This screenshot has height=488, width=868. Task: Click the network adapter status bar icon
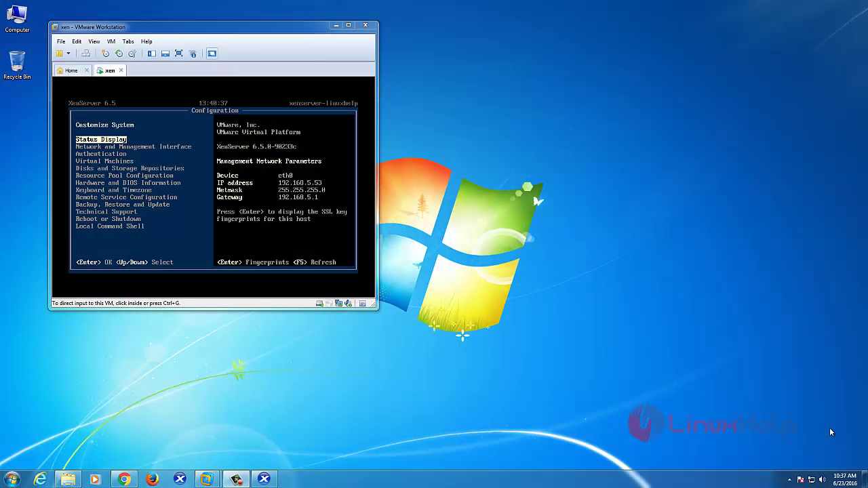[340, 304]
